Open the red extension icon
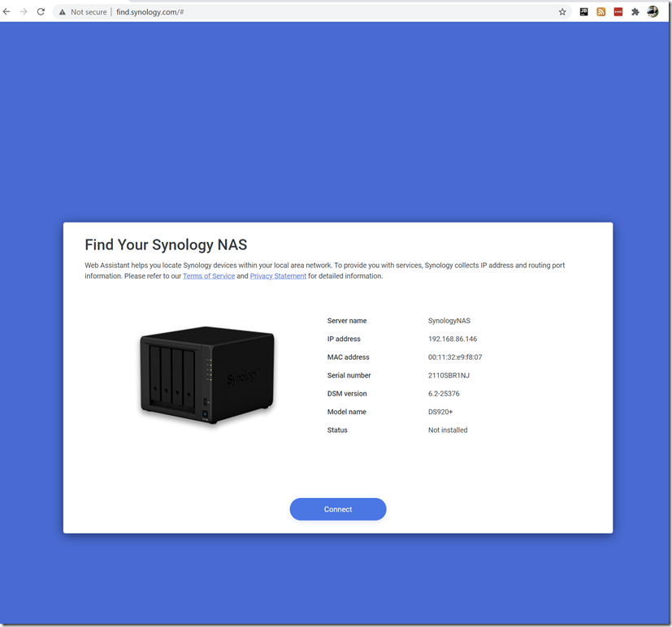The image size is (672, 627). [618, 12]
